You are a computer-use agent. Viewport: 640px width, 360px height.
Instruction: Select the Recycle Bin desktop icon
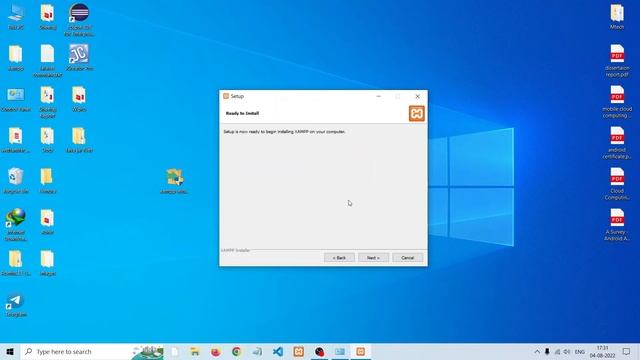pyautogui.click(x=16, y=181)
